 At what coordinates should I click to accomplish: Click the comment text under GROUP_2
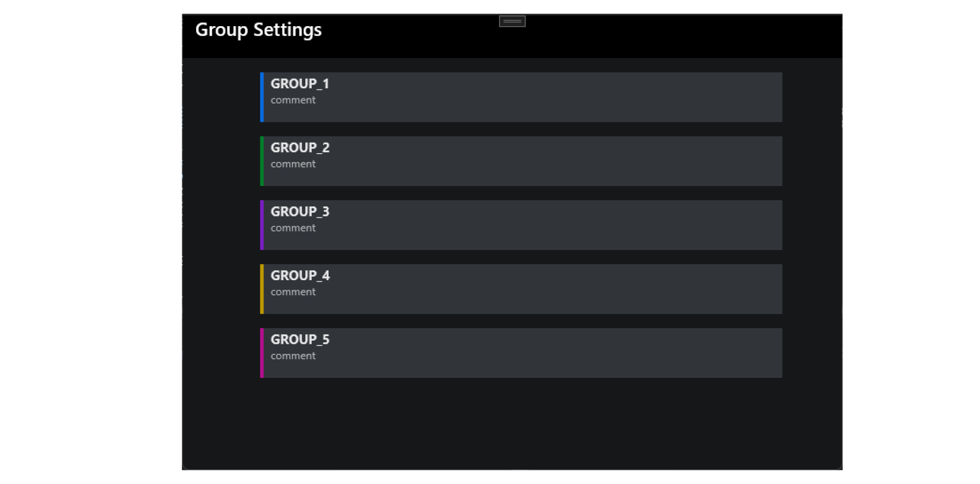[x=293, y=164]
